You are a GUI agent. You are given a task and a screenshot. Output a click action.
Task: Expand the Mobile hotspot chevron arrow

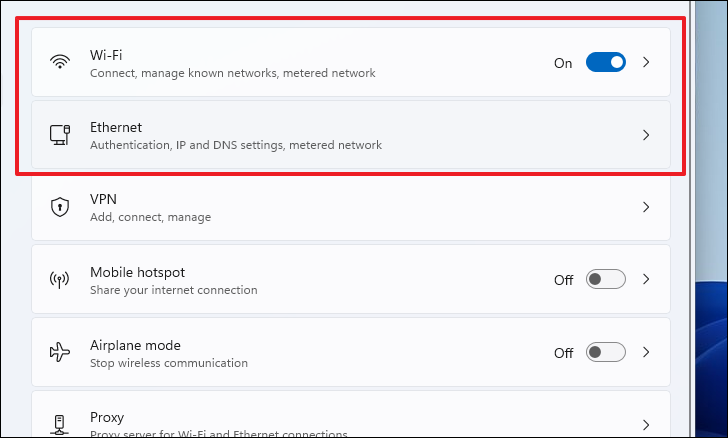pyautogui.click(x=646, y=280)
